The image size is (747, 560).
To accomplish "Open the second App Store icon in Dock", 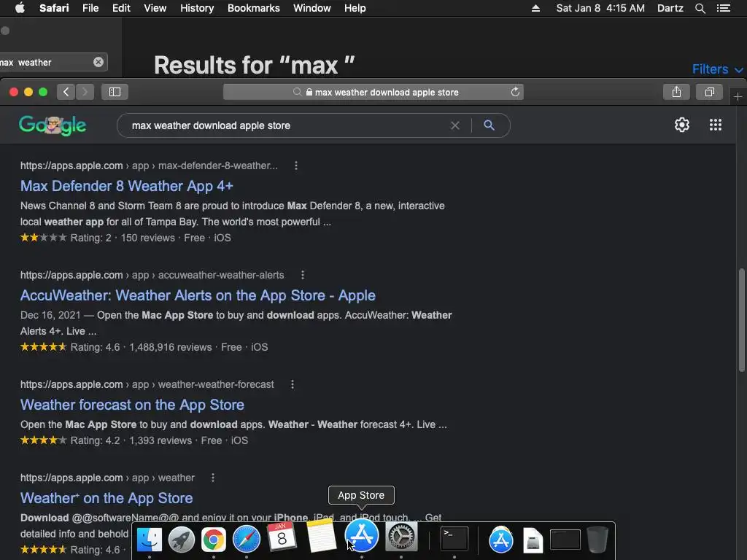I will (x=500, y=540).
